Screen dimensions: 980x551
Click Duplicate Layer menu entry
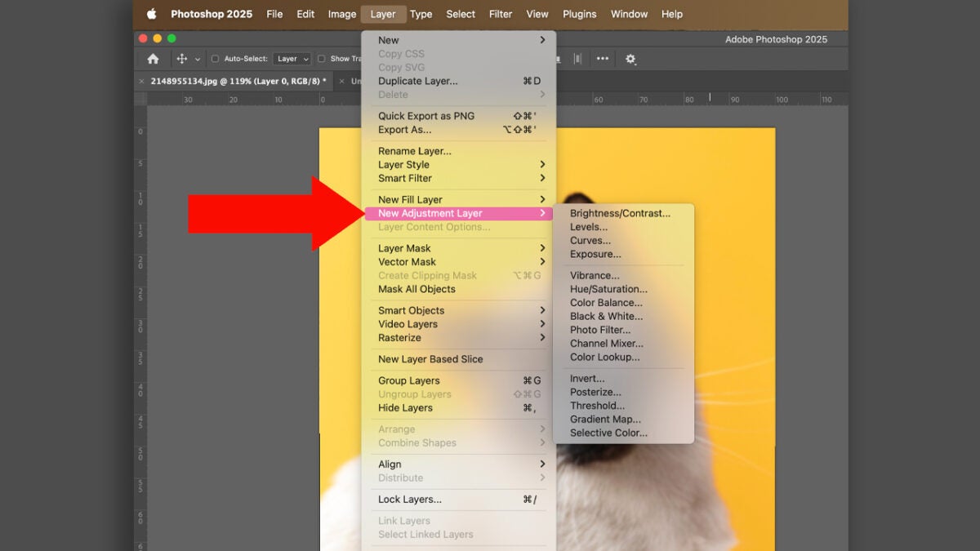tap(417, 81)
